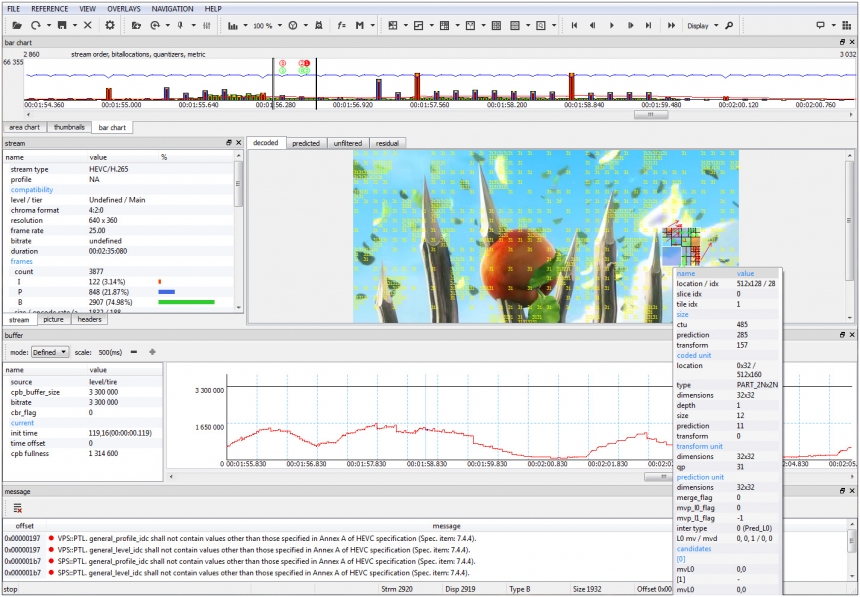Undock the stream panel with float icon
Screen dimensions: 860x597
coord(229,143)
